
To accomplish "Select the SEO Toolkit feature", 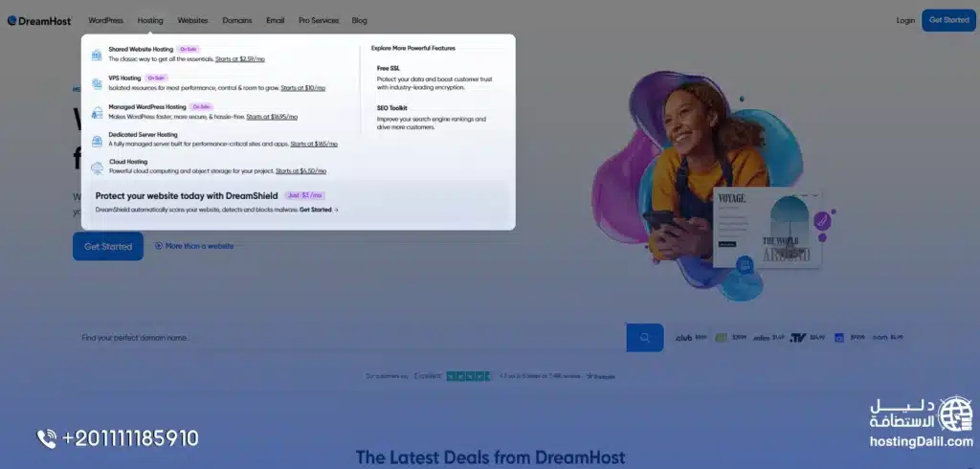I will tap(392, 108).
